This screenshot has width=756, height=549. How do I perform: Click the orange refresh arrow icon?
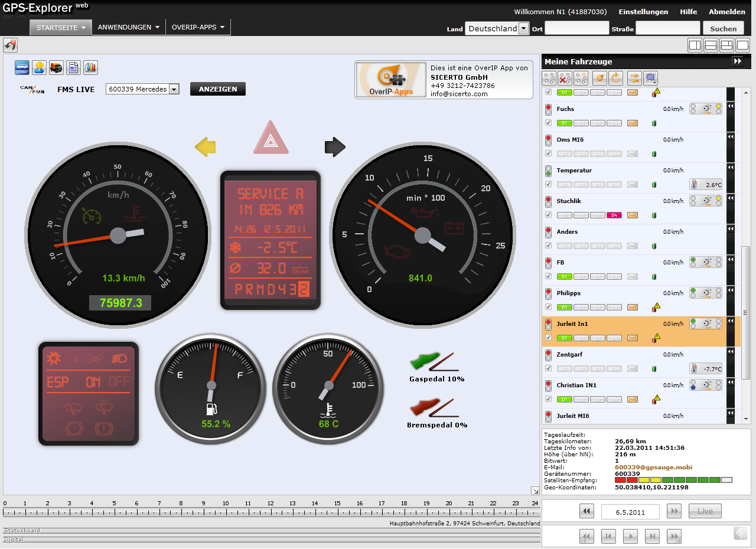click(x=616, y=78)
